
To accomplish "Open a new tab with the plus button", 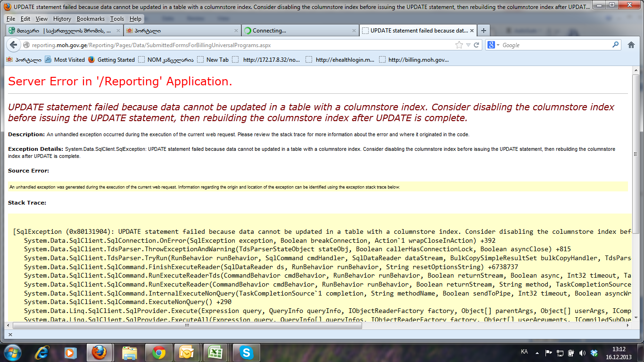I will pos(483,31).
